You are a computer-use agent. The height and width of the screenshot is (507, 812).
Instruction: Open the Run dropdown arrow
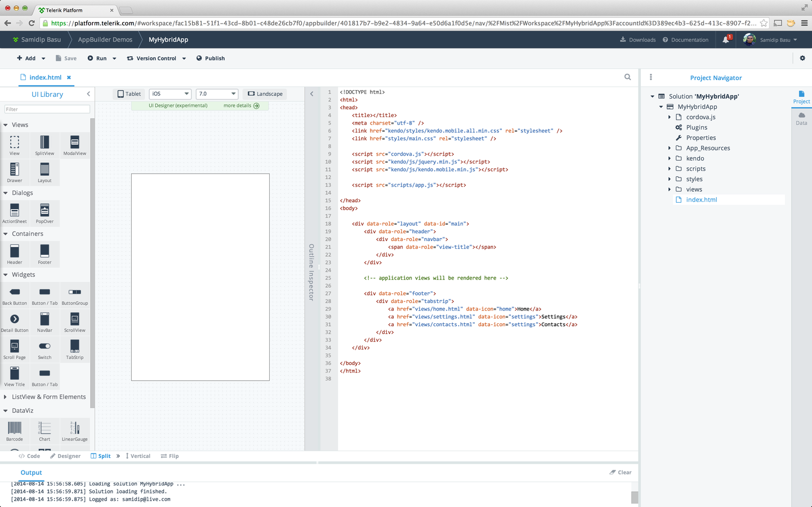114,59
